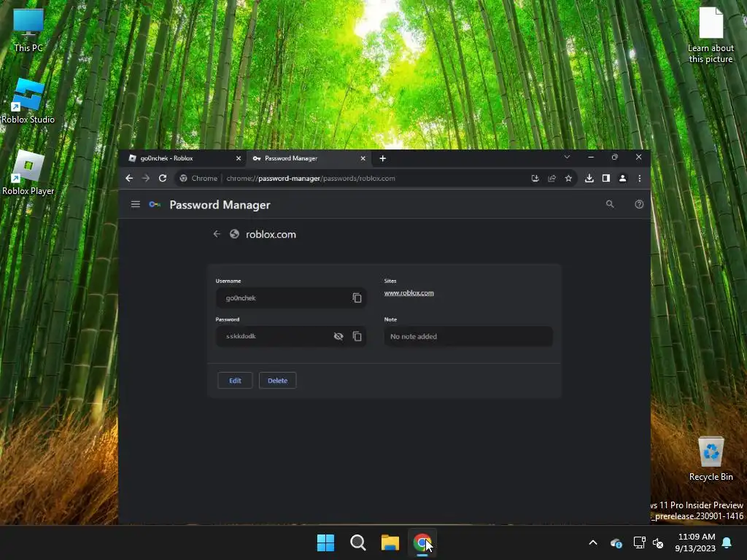This screenshot has height=560, width=747.
Task: Switch to the go0nchek - Roblox tab
Action: click(x=181, y=158)
